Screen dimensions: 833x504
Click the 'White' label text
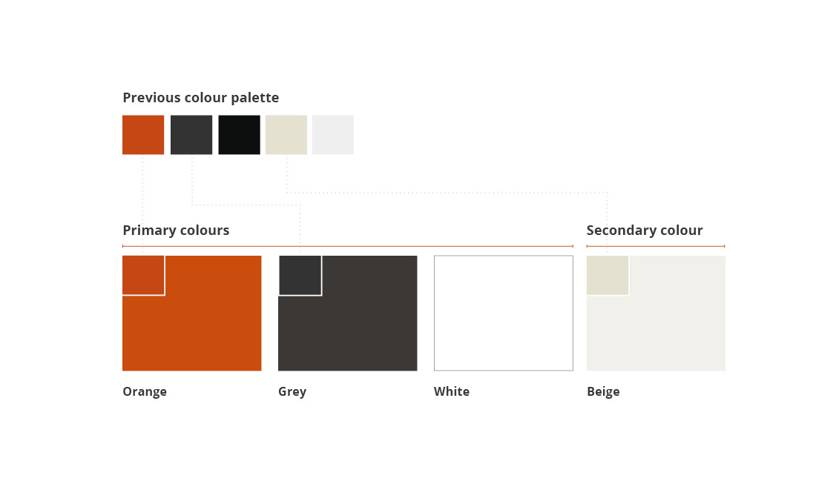pyautogui.click(x=452, y=391)
